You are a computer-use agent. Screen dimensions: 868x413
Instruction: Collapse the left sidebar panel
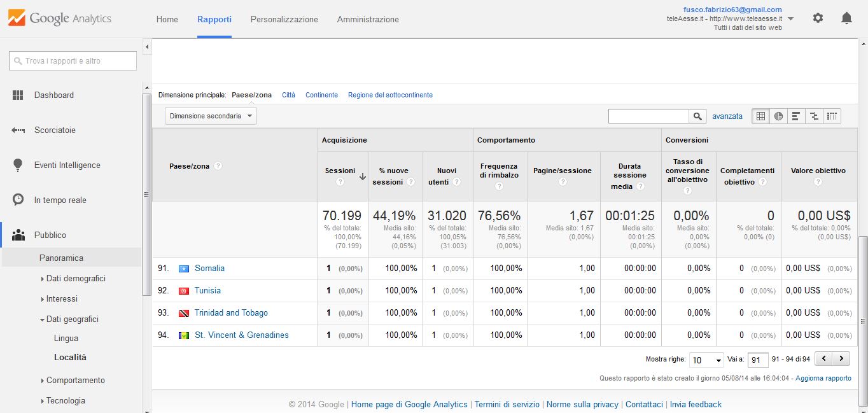pyautogui.click(x=147, y=47)
